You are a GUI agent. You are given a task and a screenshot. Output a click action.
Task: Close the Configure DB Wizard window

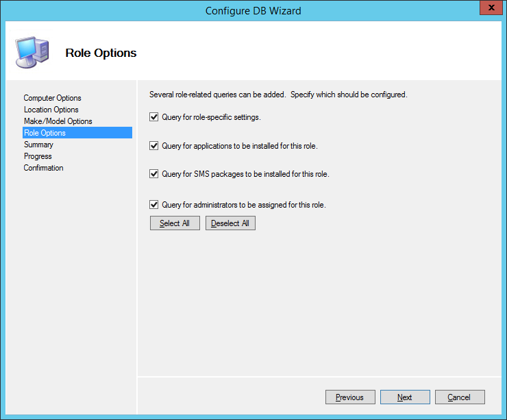click(487, 9)
